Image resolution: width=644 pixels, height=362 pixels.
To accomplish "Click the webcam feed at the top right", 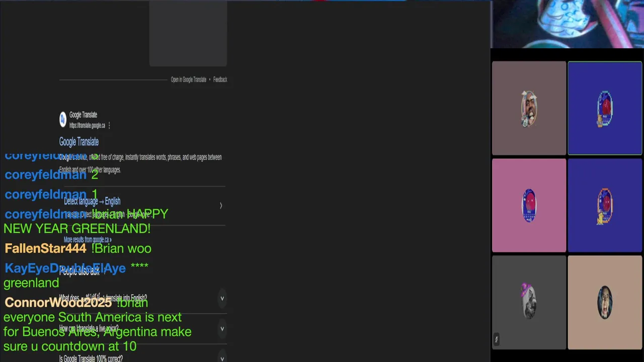I will [x=568, y=24].
